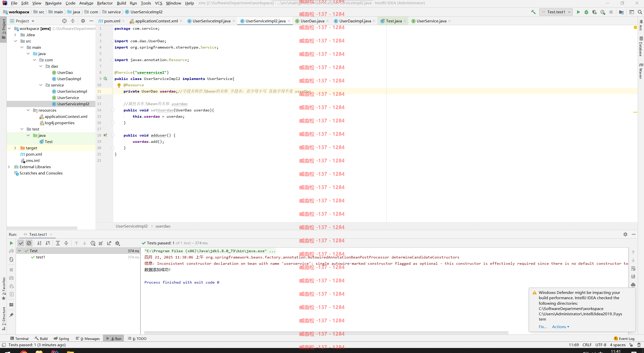Collapse the src folder
644x353 pixels.
15,41
